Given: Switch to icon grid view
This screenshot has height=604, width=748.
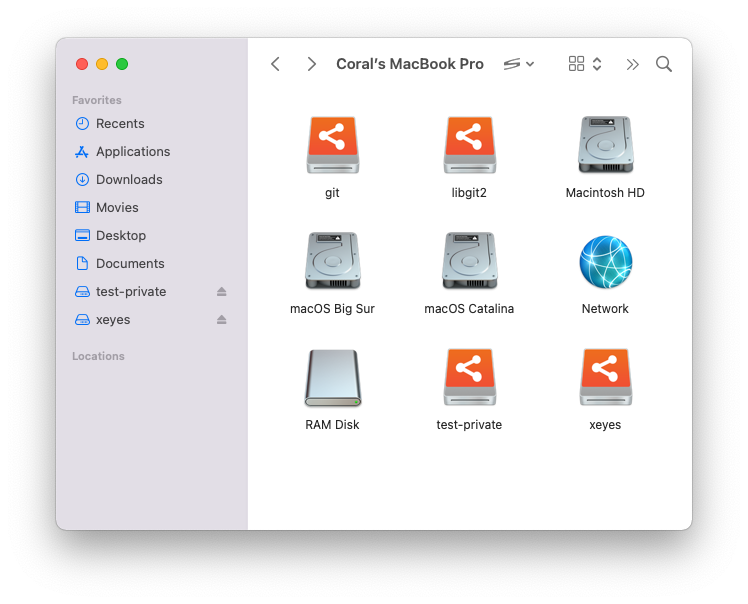Looking at the screenshot, I should pyautogui.click(x=576, y=64).
